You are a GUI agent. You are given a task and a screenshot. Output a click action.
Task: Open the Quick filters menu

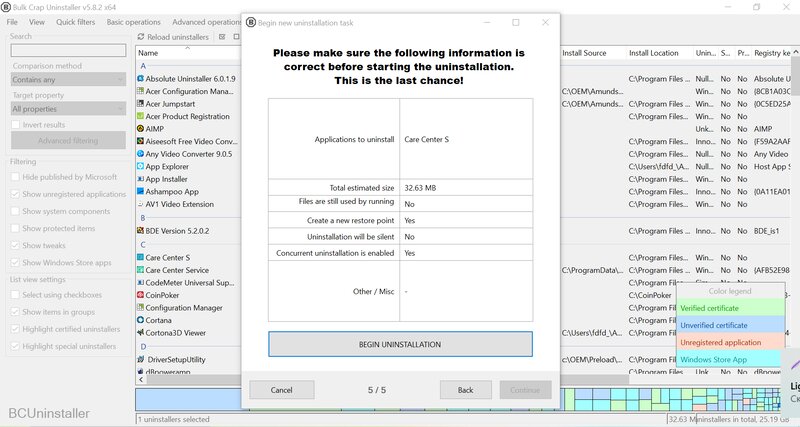[76, 22]
